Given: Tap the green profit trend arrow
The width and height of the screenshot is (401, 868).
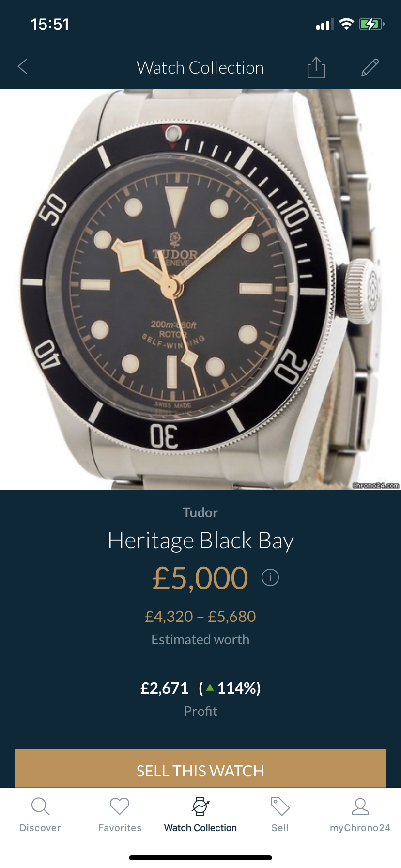Looking at the screenshot, I should pos(210,687).
